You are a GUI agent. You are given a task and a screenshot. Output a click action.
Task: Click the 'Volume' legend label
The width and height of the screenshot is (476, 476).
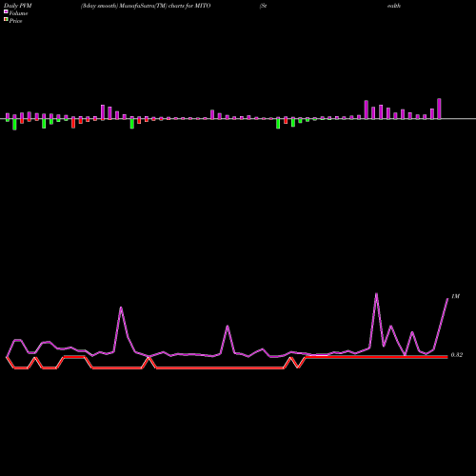[x=18, y=13]
